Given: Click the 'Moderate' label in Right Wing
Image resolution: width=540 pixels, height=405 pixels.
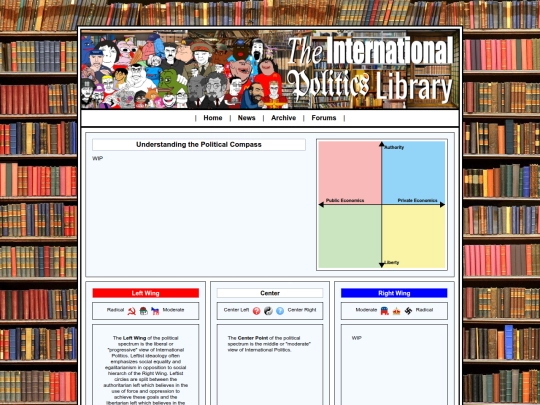Looking at the screenshot, I should point(366,310).
